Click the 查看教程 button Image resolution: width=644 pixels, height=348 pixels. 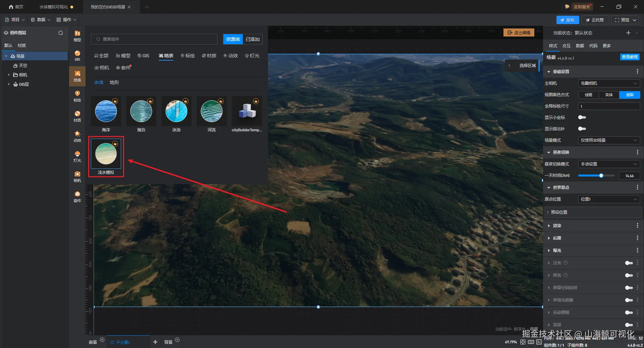pos(630,57)
